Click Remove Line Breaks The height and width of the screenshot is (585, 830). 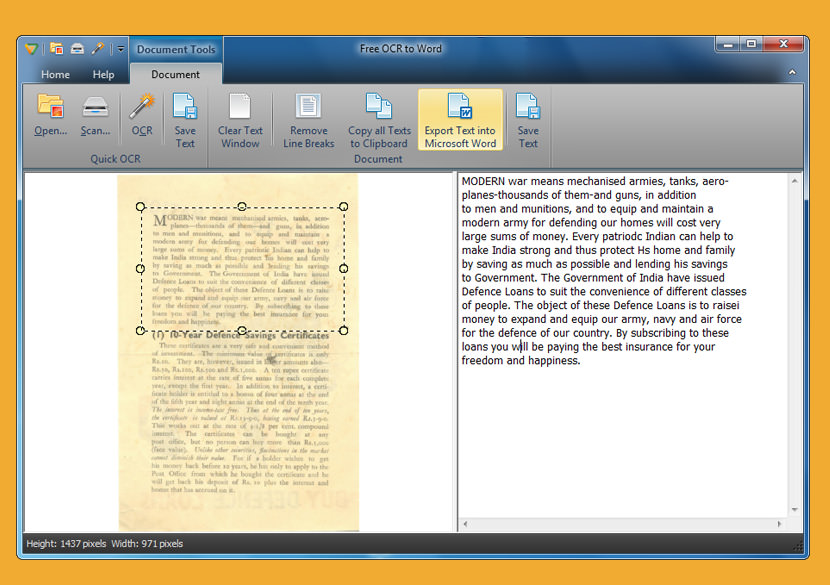[x=309, y=121]
